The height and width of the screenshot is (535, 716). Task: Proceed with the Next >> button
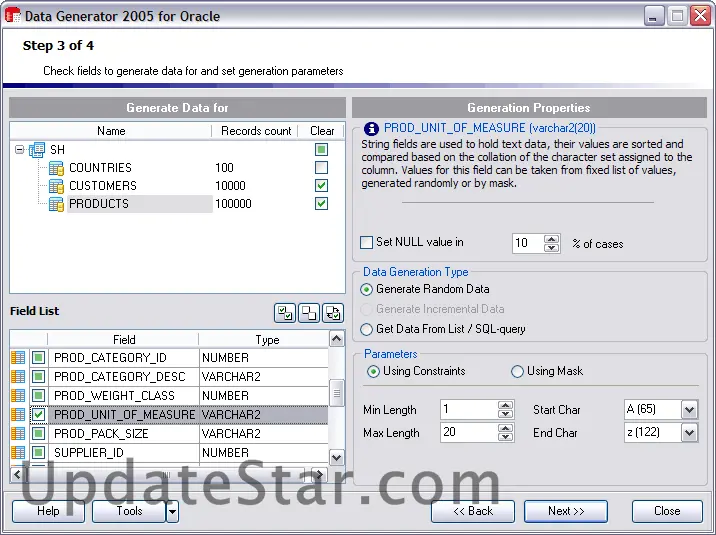coord(566,511)
